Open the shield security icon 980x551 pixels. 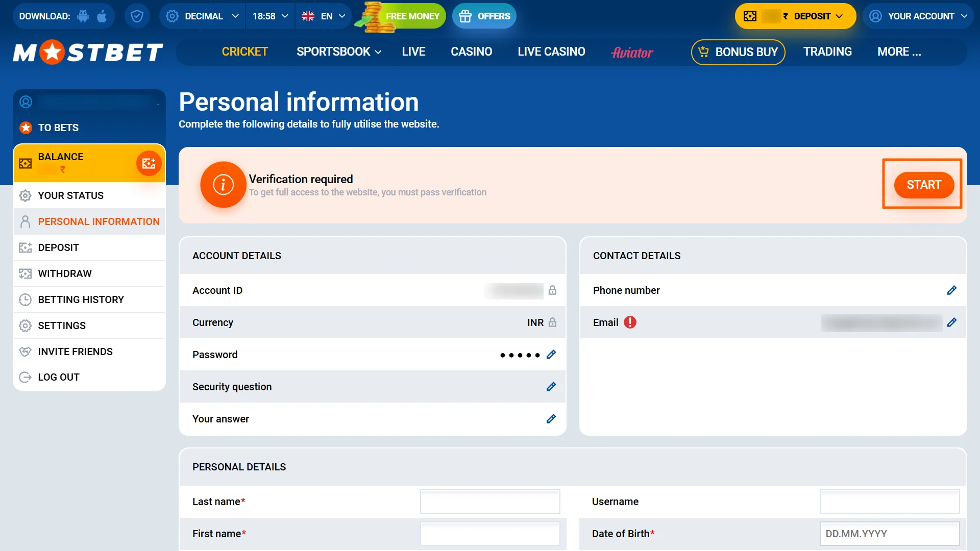pos(137,16)
